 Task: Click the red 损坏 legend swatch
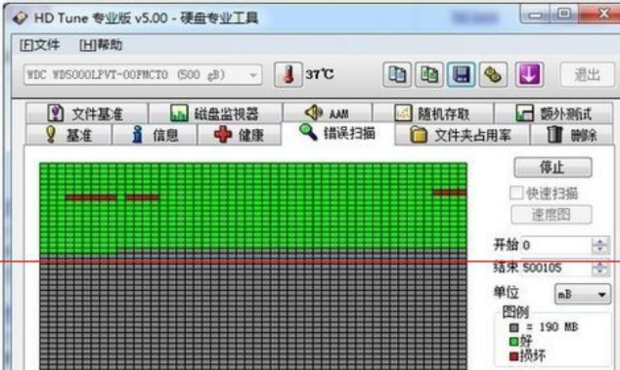click(x=514, y=356)
